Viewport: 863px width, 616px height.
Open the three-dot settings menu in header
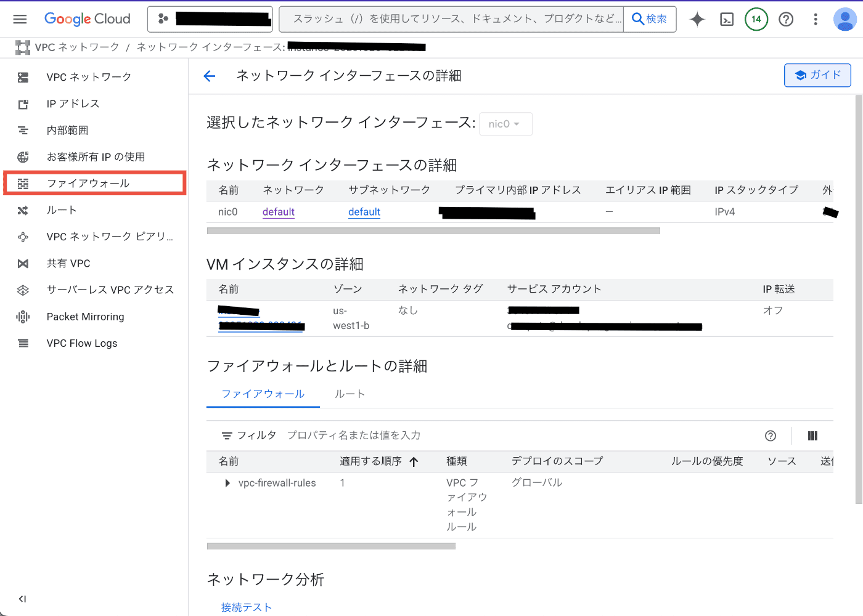point(816,19)
